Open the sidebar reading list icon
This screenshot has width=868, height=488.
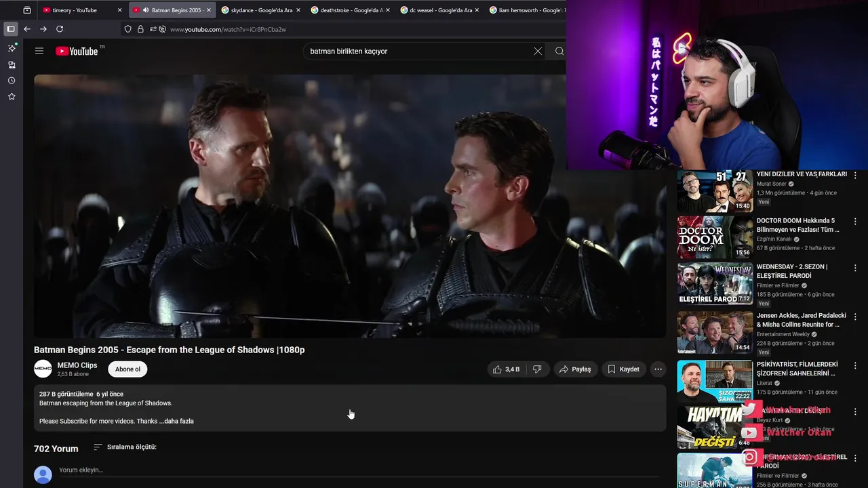(12, 64)
